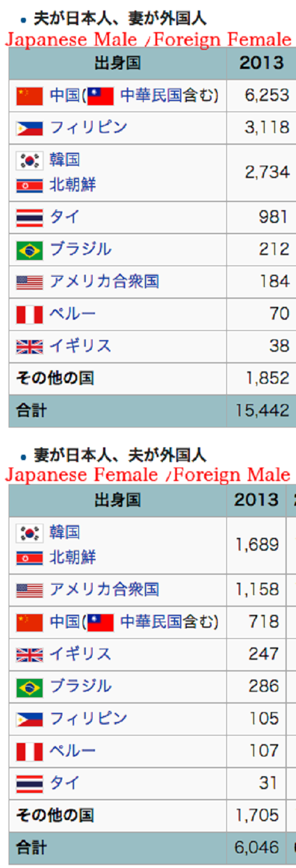
Task: Click the Thailand flag in the 31 row
Action: pos(30,784)
